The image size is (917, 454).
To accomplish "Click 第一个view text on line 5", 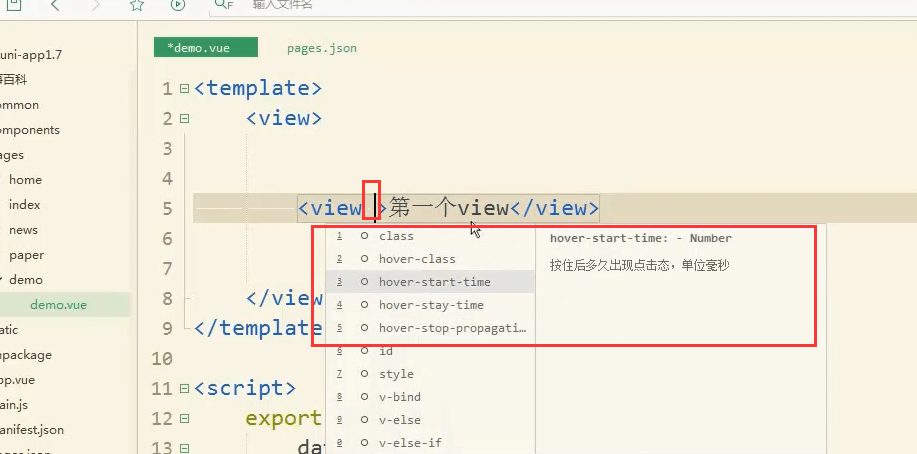I will coord(449,208).
